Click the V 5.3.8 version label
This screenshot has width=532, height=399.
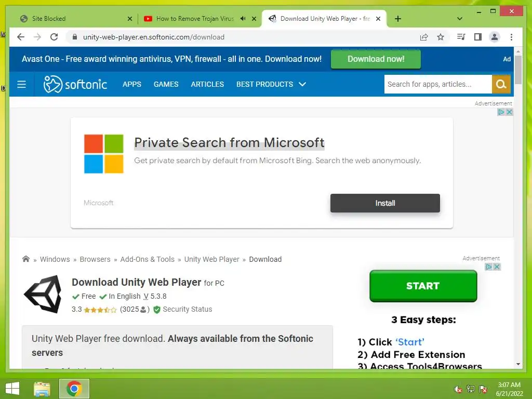(155, 296)
